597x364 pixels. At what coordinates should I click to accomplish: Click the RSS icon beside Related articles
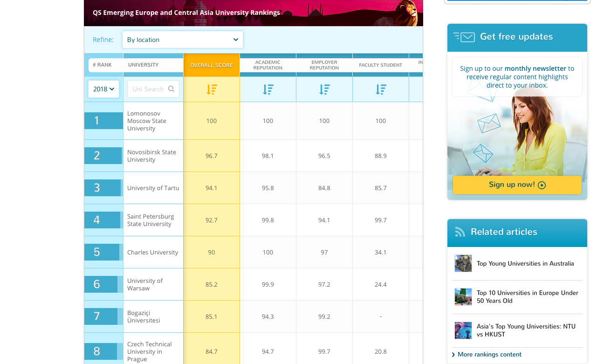460,232
